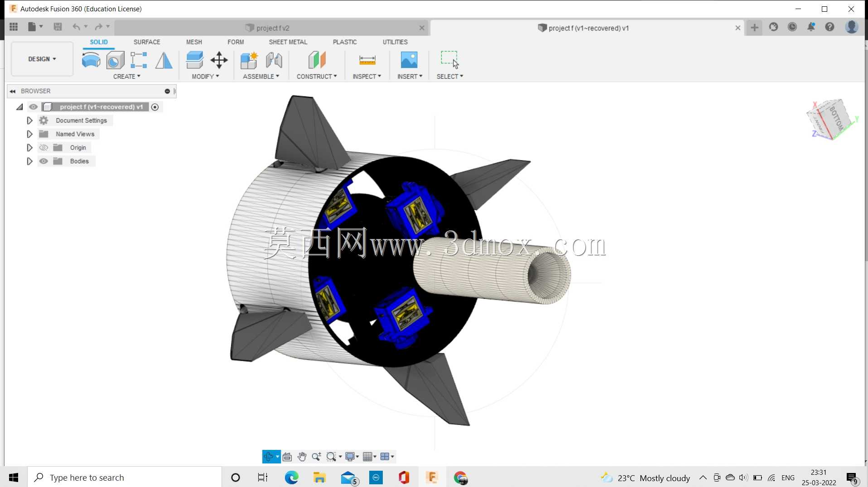Switch to the PLASTIC tab
The image size is (868, 487).
click(345, 42)
